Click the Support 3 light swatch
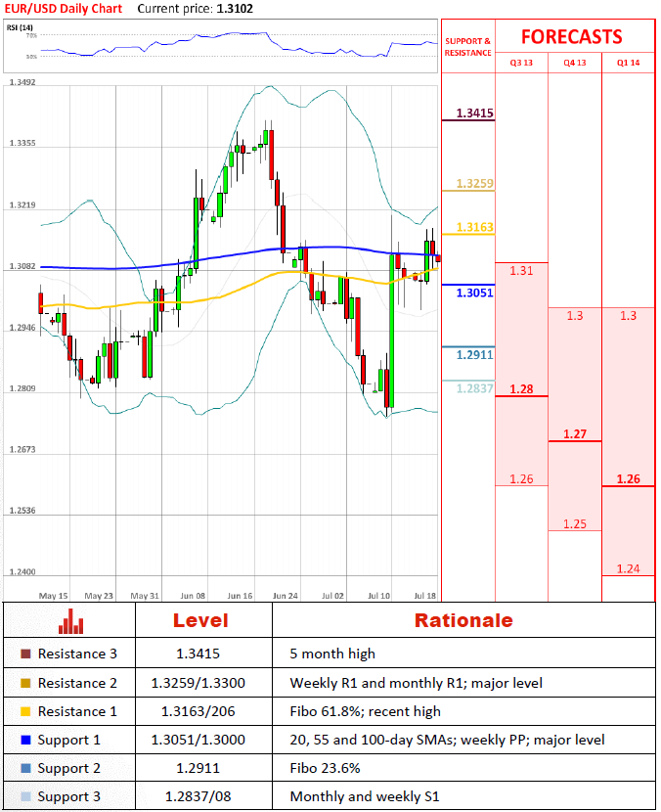Viewport: 661px width, 812px height. (25, 796)
